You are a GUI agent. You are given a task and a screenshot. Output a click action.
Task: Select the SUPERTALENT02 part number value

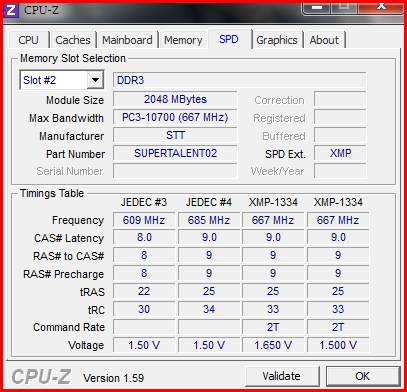(175, 153)
